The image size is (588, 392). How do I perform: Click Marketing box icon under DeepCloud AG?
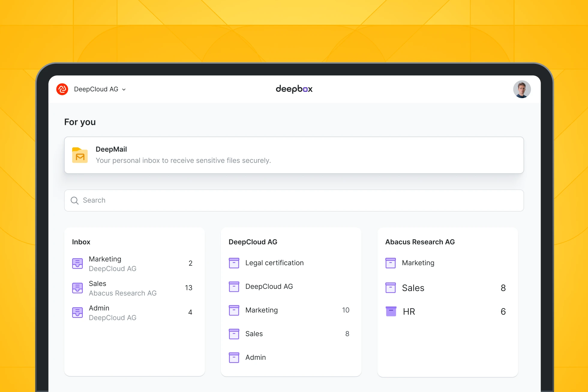point(234,310)
